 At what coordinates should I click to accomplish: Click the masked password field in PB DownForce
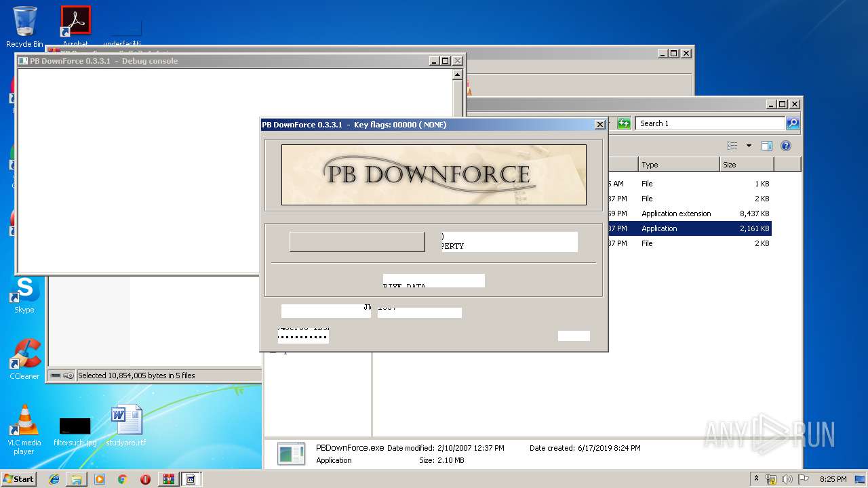point(303,337)
